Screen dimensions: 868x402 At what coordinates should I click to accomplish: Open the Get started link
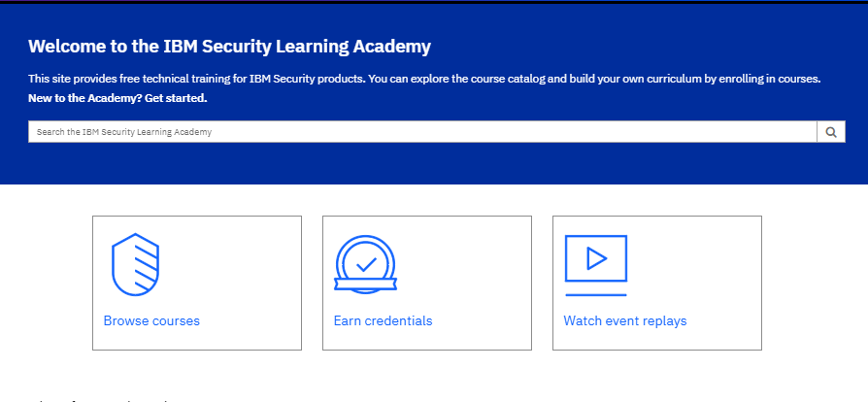click(x=176, y=98)
